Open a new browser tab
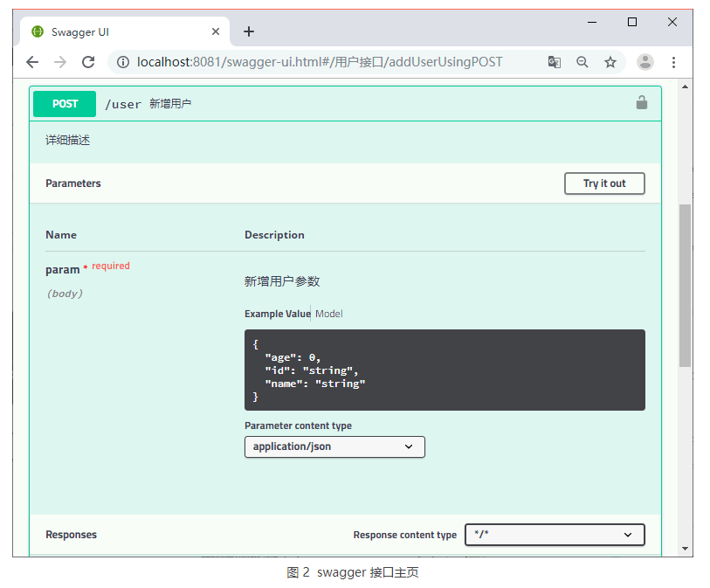This screenshot has width=710, height=588. (249, 31)
